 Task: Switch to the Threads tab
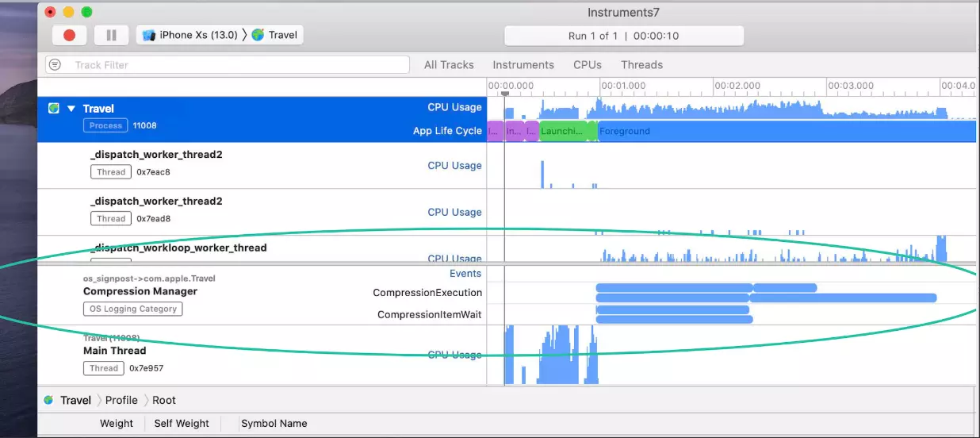(x=641, y=65)
